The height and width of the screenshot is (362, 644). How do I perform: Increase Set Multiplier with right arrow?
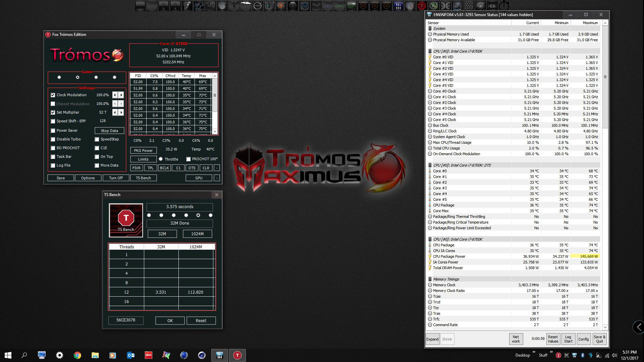pyautogui.click(x=121, y=113)
